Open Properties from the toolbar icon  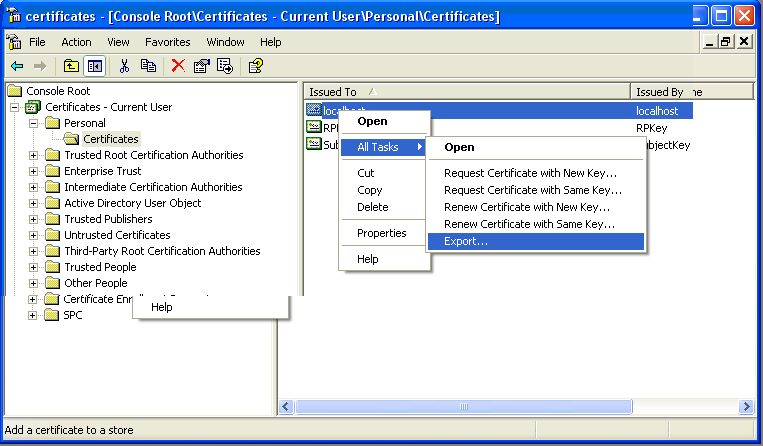point(201,66)
